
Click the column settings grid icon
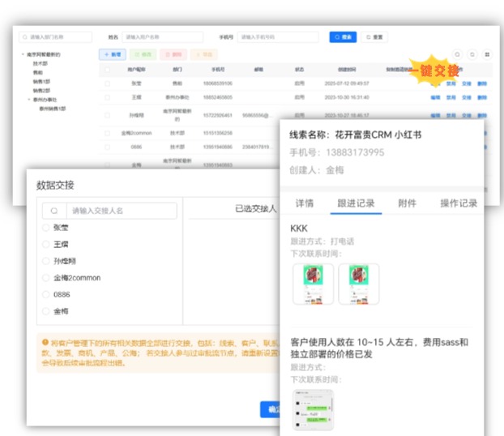[x=487, y=54]
